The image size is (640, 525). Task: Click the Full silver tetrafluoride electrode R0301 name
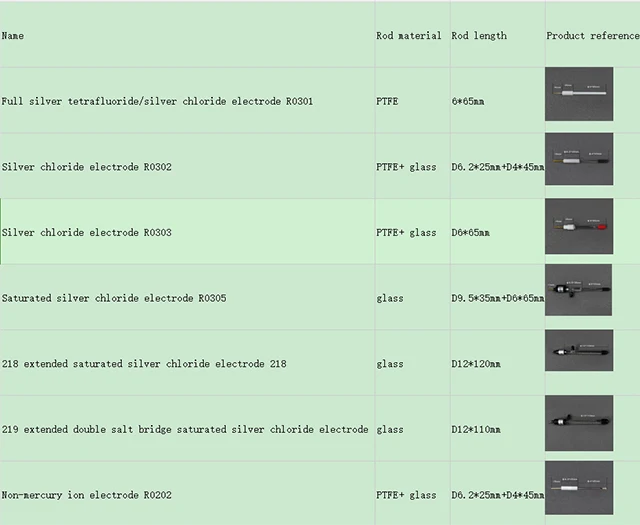pos(157,101)
